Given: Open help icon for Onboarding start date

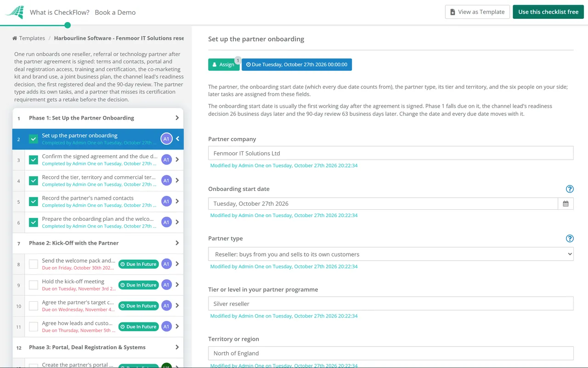Looking at the screenshot, I should 570,189.
